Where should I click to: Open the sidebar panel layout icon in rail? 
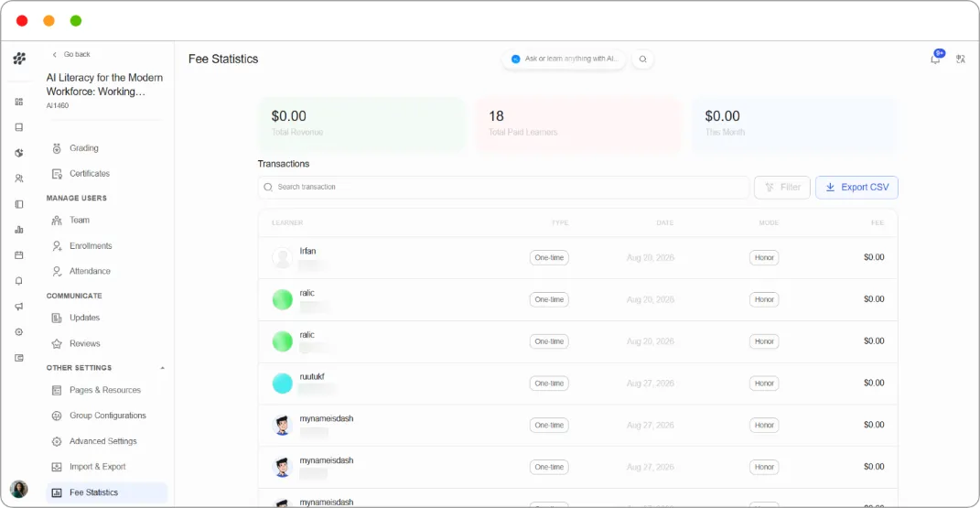pos(18,204)
